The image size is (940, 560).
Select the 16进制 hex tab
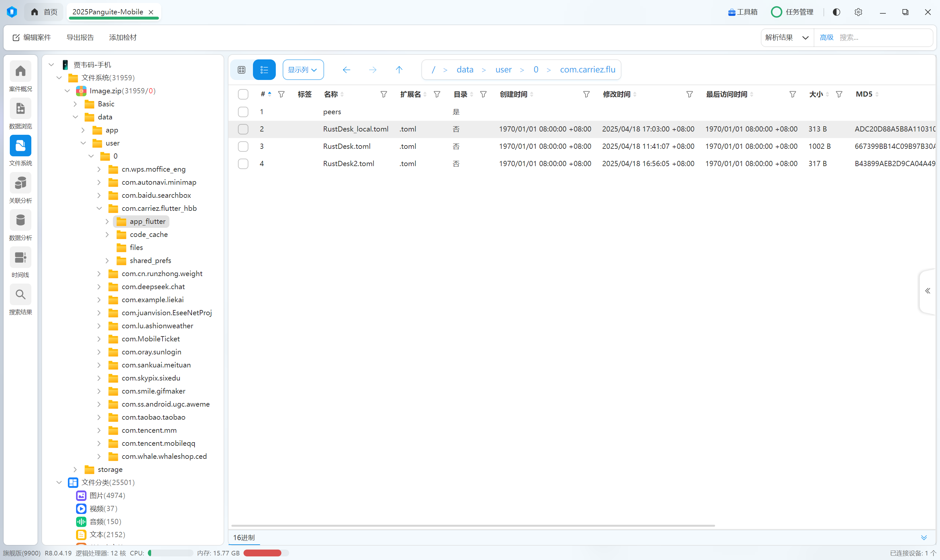pyautogui.click(x=244, y=537)
